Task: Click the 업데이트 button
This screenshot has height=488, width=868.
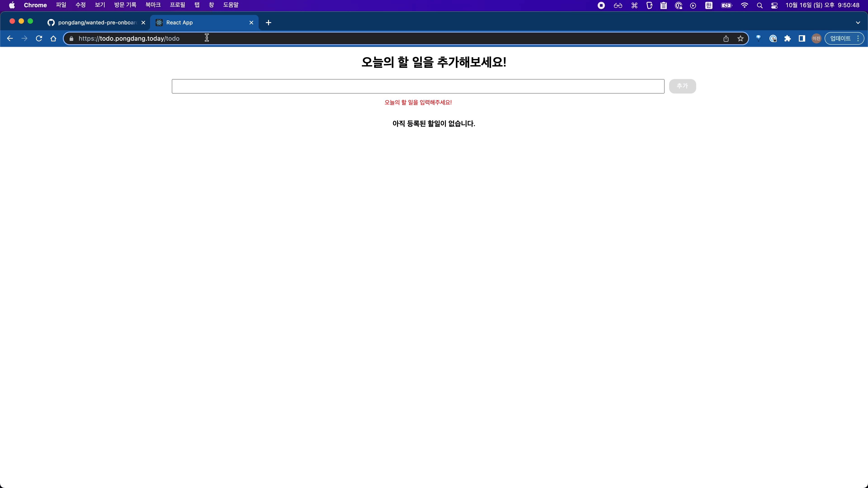Action: pyautogui.click(x=840, y=38)
